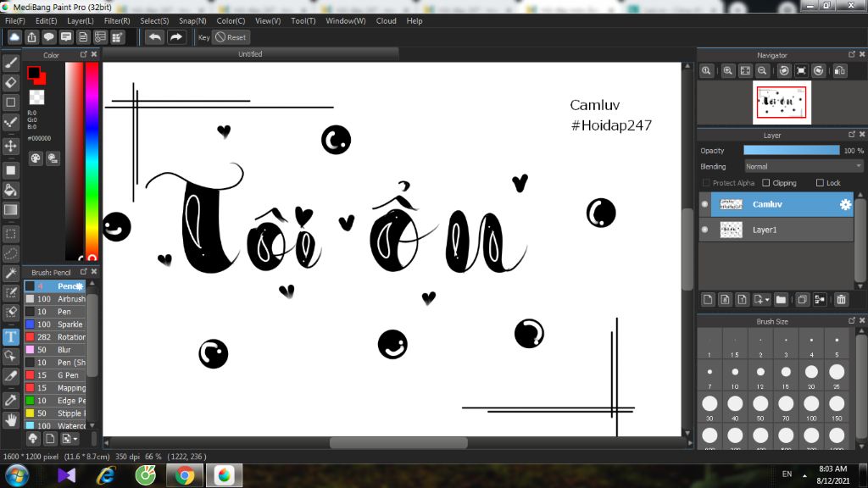Click the foreground black color swatch
Viewport: 868px width, 488px height.
point(34,73)
